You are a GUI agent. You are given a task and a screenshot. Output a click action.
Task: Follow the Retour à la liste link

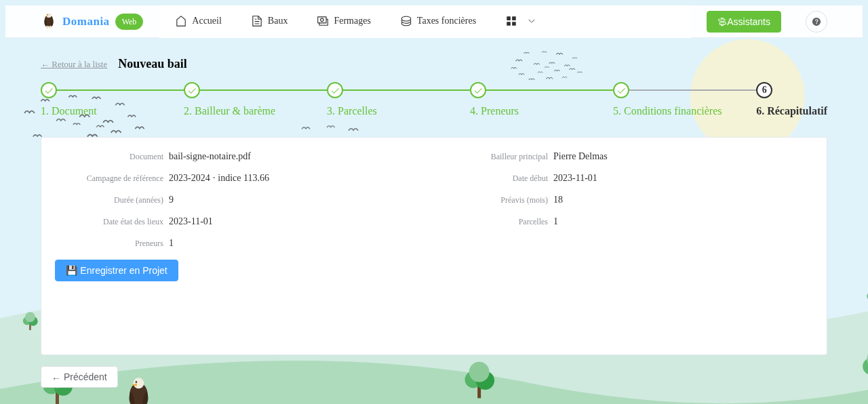(74, 64)
